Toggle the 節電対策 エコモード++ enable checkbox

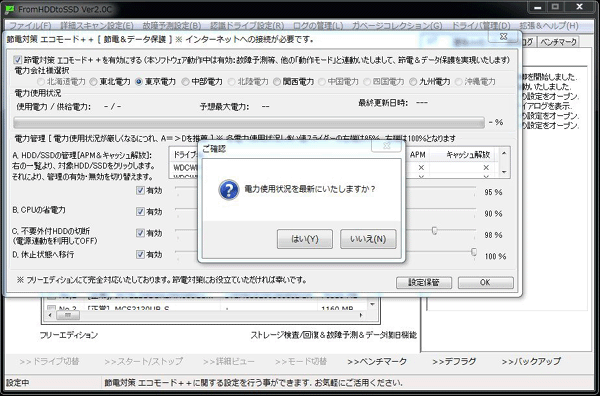pos(18,60)
